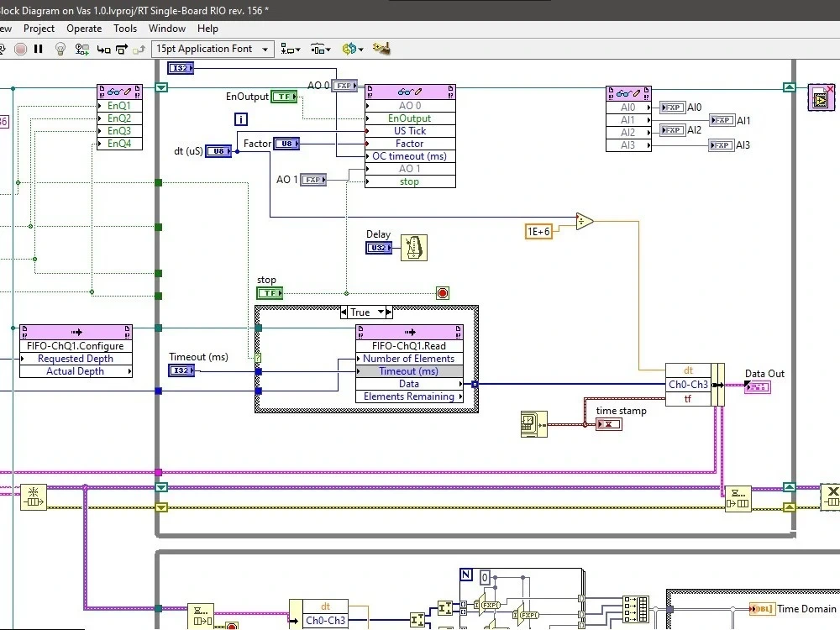Toggle the stop TF constant
Image resolution: width=840 pixels, height=630 pixels.
(x=269, y=293)
